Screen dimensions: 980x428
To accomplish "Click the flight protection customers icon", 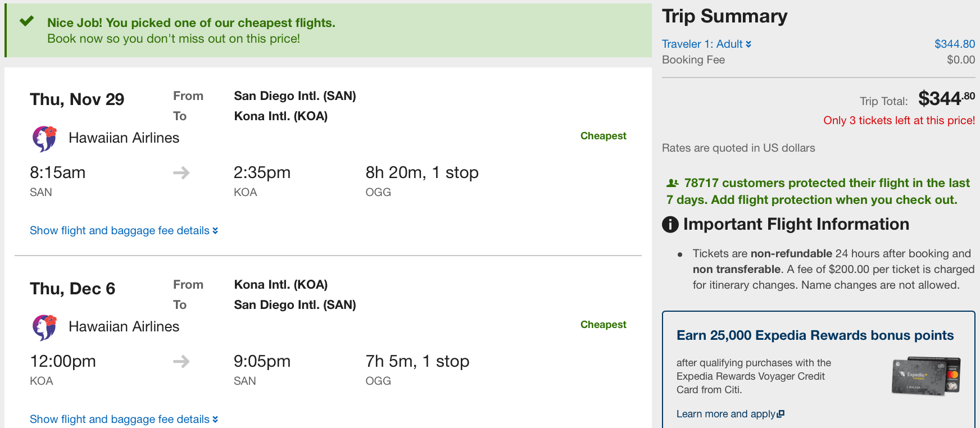I will (672, 183).
